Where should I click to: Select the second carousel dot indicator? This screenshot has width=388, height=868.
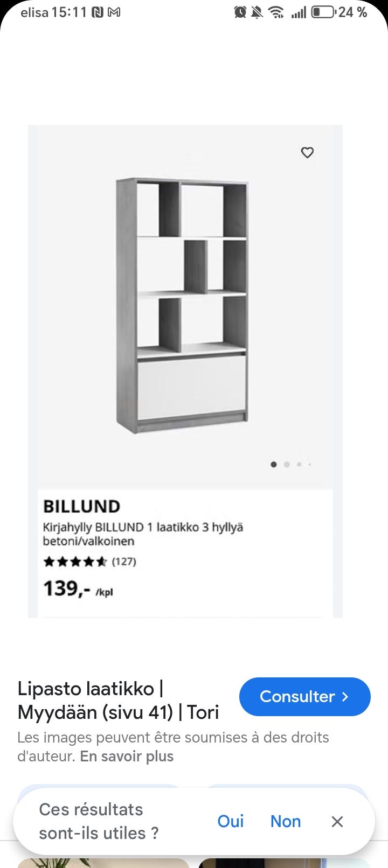[287, 465]
